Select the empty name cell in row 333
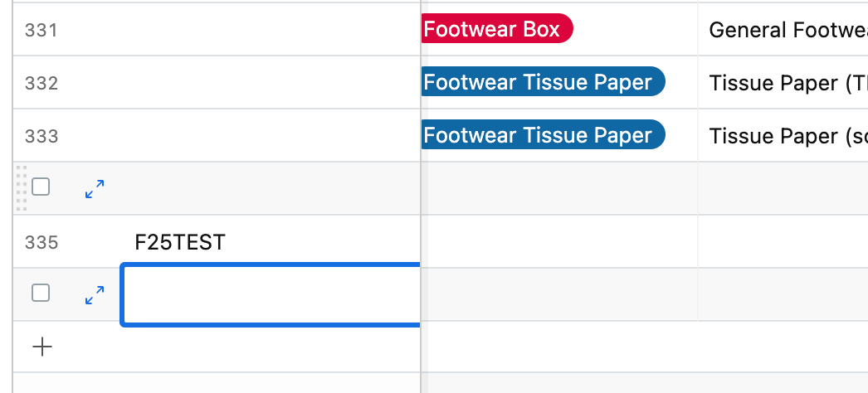The image size is (868, 393). click(271, 135)
